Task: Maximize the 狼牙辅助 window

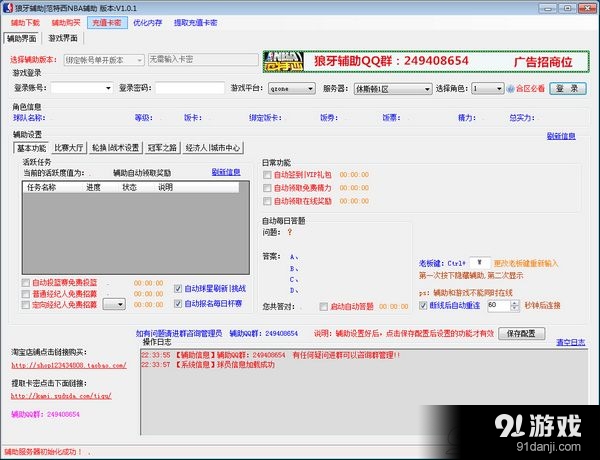Action: [567, 8]
